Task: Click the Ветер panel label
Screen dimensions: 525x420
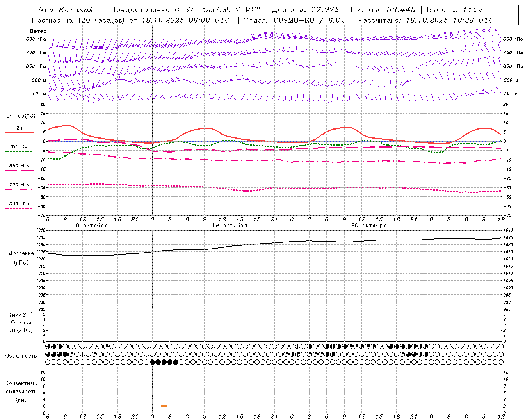Action: click(38, 31)
